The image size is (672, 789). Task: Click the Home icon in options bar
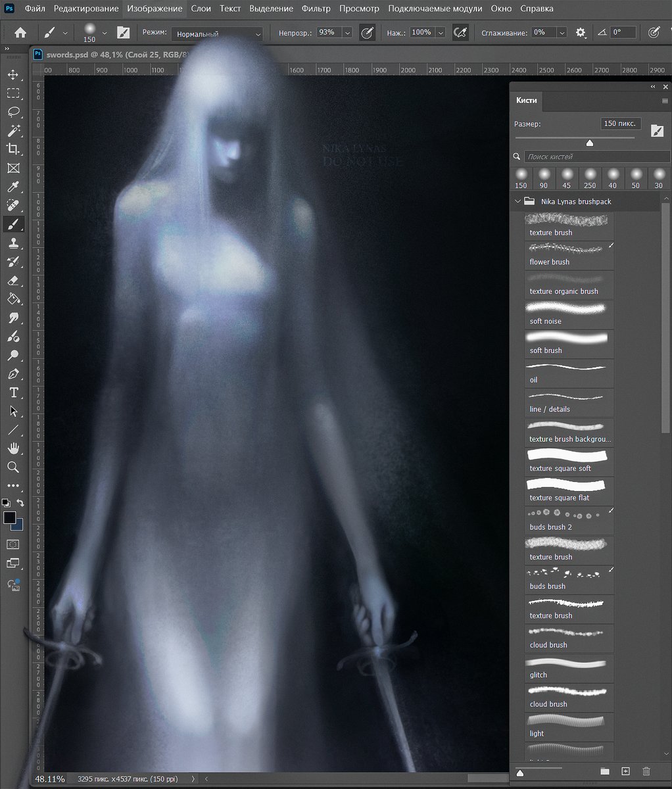20,32
